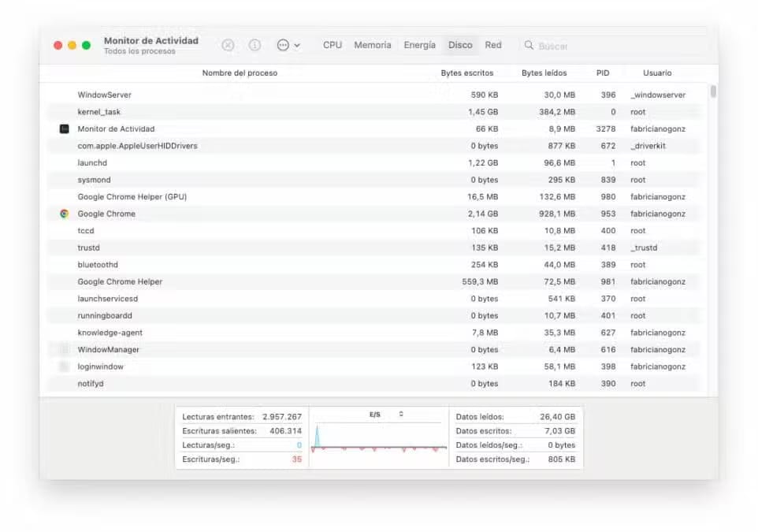Select the launchservicesd process row
This screenshot has width=758, height=532.
coord(374,299)
